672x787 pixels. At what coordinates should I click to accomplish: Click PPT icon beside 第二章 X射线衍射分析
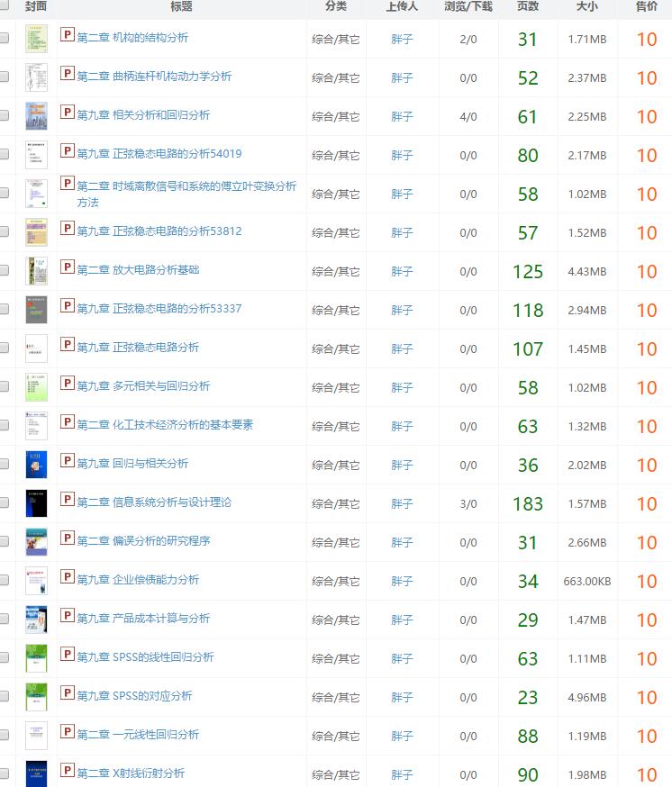pos(67,771)
